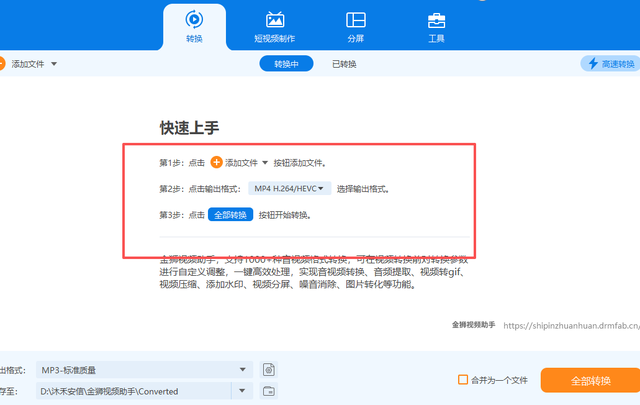Open the 分屏 tab

tap(356, 27)
